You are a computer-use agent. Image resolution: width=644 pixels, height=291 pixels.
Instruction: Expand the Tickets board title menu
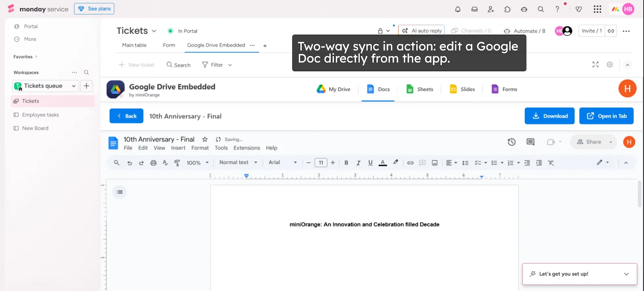pyautogui.click(x=154, y=31)
